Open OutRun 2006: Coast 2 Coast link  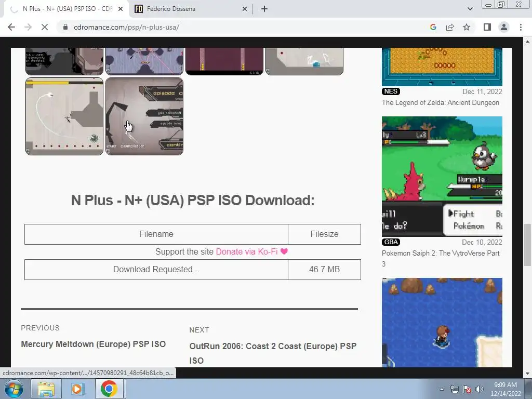273,353
